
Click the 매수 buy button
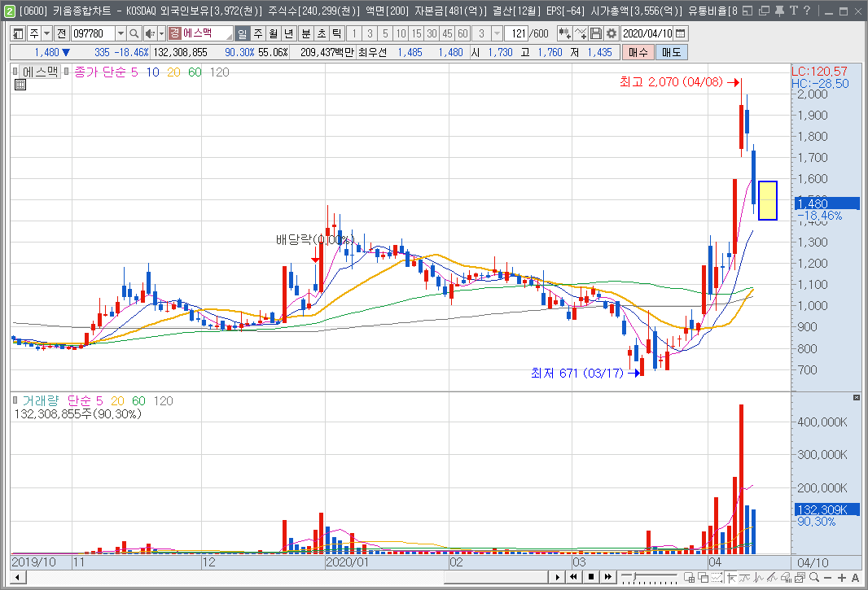pos(638,53)
